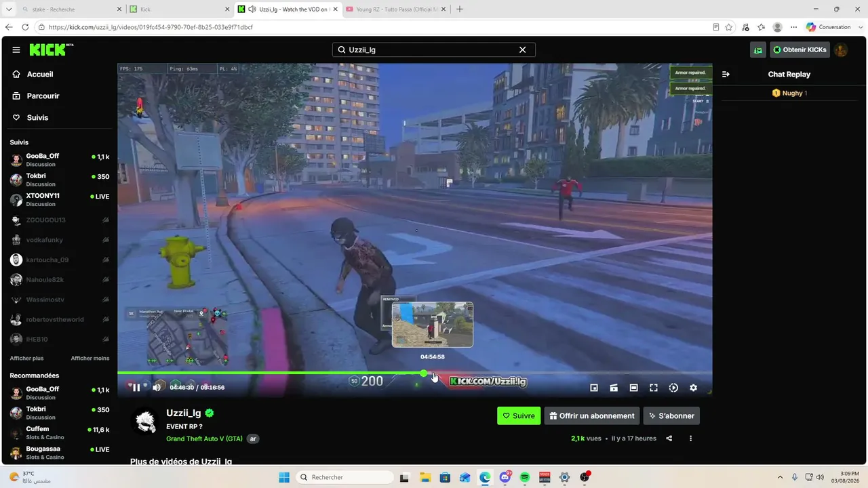
Task: Open a new browser tab
Action: 460,9
